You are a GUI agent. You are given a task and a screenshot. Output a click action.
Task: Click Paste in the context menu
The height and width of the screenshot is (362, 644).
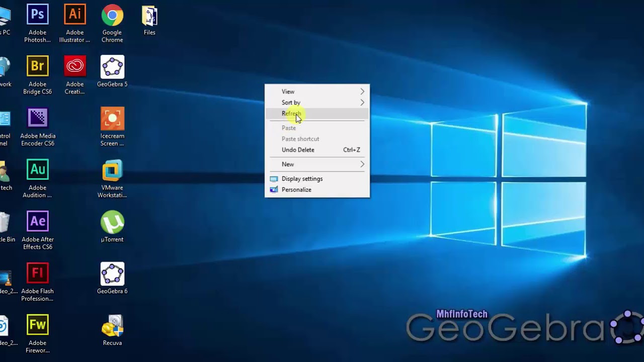(317, 128)
